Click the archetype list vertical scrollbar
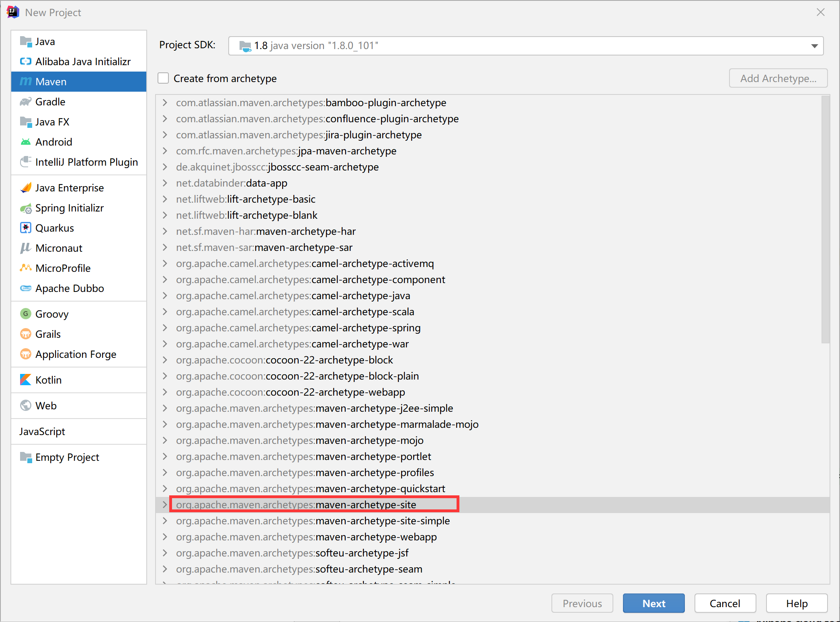Viewport: 840px width, 622px height. pos(826,220)
